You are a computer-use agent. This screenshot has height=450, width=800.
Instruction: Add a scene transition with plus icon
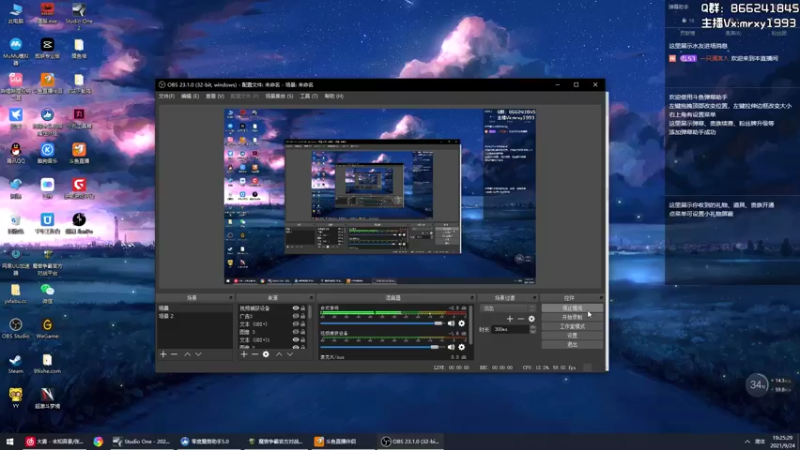coord(510,319)
